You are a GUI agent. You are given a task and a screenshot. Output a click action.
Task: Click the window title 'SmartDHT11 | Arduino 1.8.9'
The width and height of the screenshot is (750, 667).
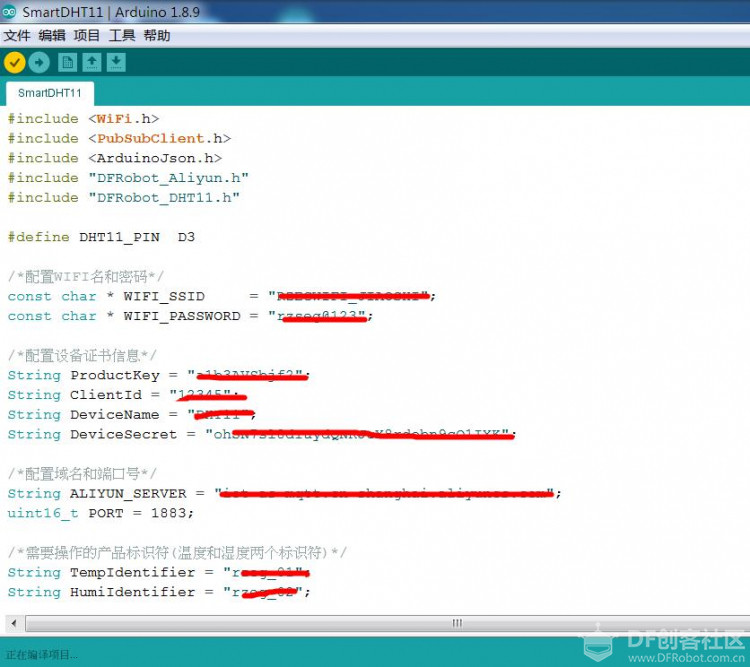pyautogui.click(x=111, y=11)
